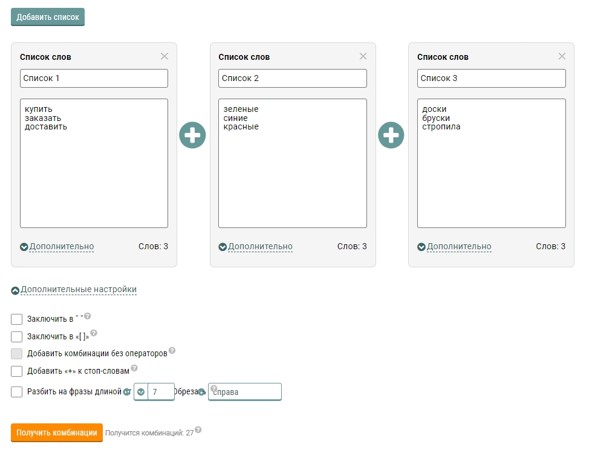Viewport: 592px width, 450px height.
Task: Enable the Заключить в кавычки checkbox
Action: point(17,319)
